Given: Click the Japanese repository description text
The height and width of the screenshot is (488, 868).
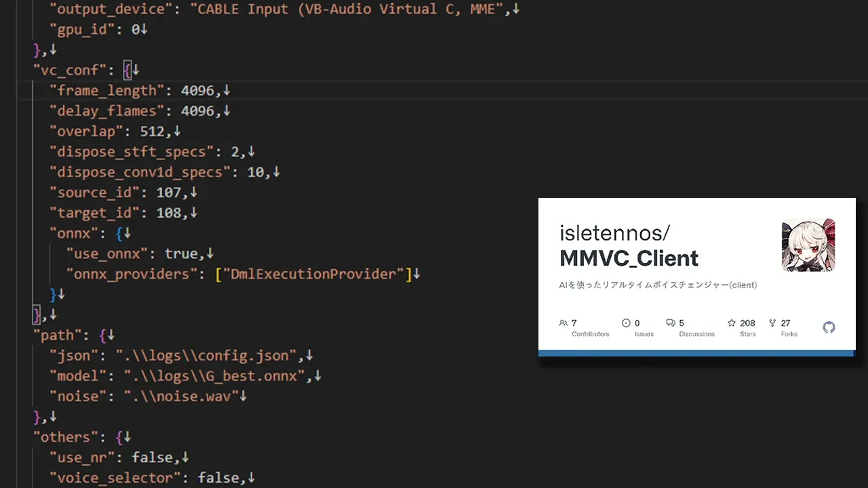Looking at the screenshot, I should point(657,285).
